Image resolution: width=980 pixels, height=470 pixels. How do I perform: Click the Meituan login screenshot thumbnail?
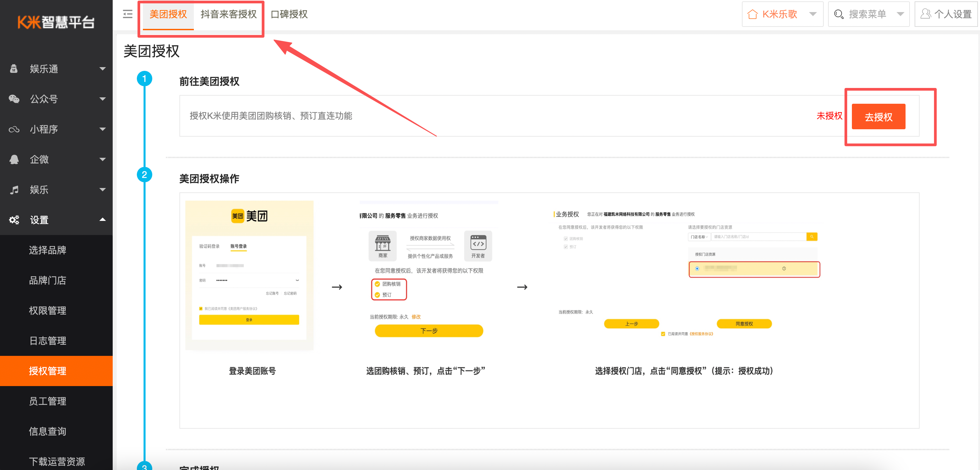[249, 275]
